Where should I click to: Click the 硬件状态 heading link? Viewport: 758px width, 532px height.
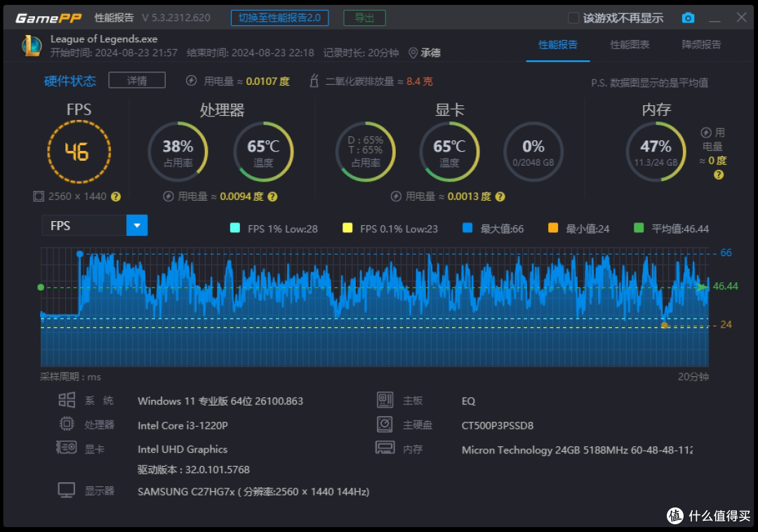(70, 81)
